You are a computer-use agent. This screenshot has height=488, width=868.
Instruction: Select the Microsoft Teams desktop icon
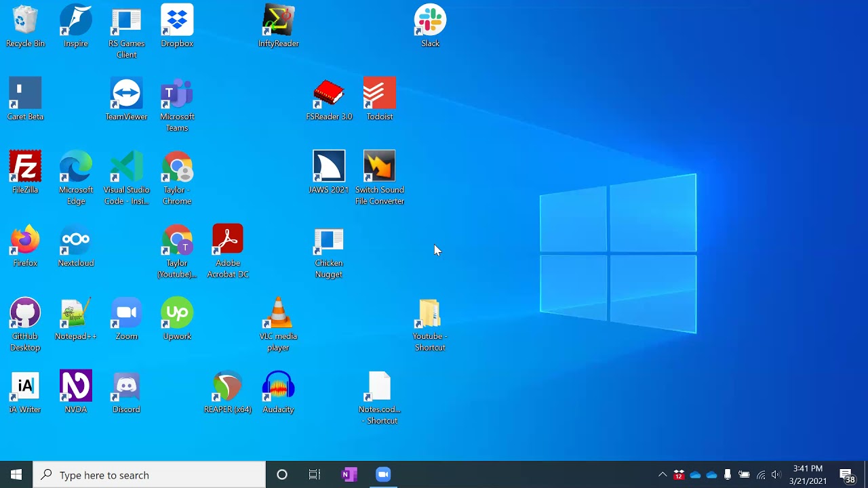177,106
